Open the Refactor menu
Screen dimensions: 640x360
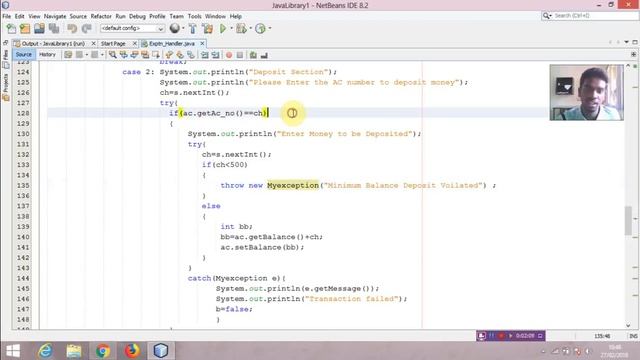click(x=101, y=16)
